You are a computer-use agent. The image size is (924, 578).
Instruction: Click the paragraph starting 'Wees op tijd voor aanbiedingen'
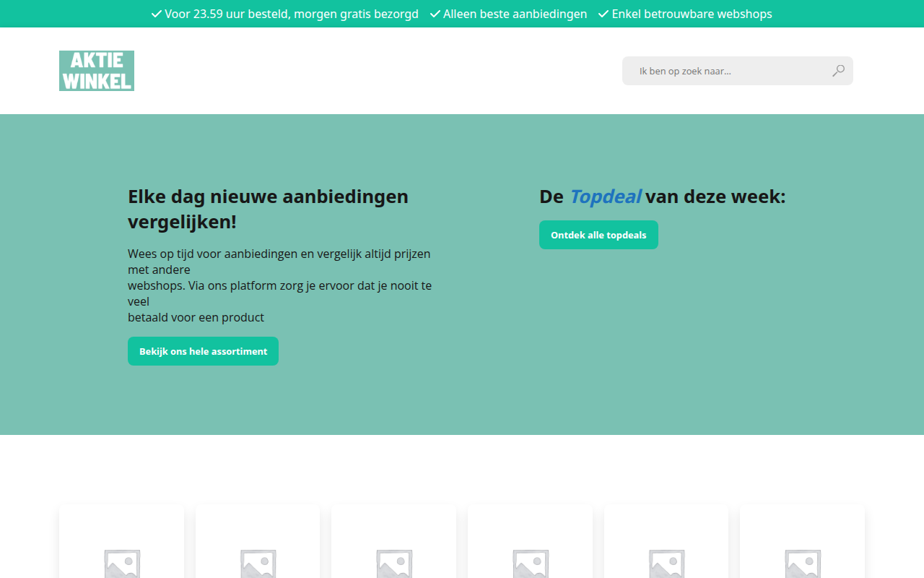[x=280, y=285]
